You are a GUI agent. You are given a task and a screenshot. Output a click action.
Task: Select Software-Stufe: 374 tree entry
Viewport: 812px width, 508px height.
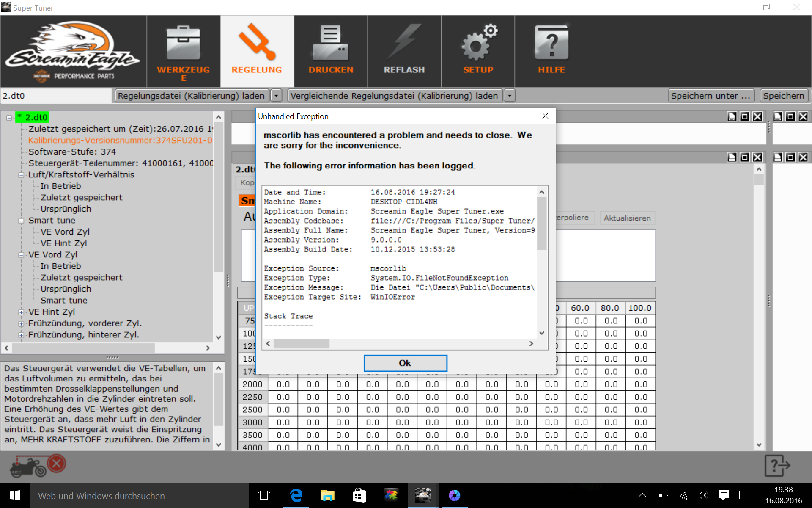(x=72, y=152)
